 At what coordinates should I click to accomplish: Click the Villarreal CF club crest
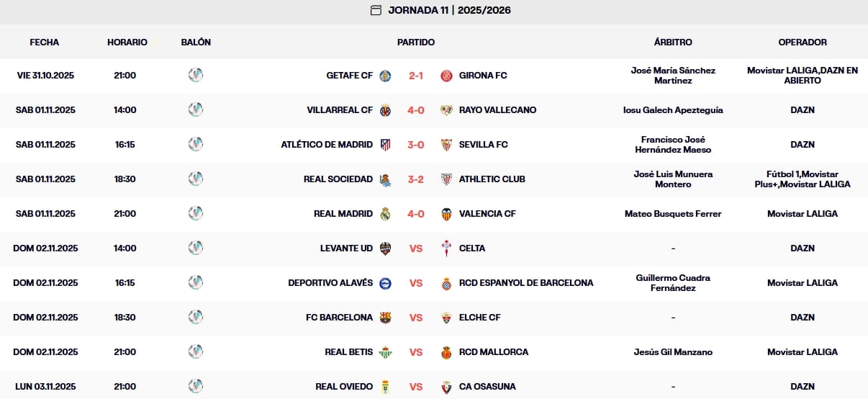386,110
